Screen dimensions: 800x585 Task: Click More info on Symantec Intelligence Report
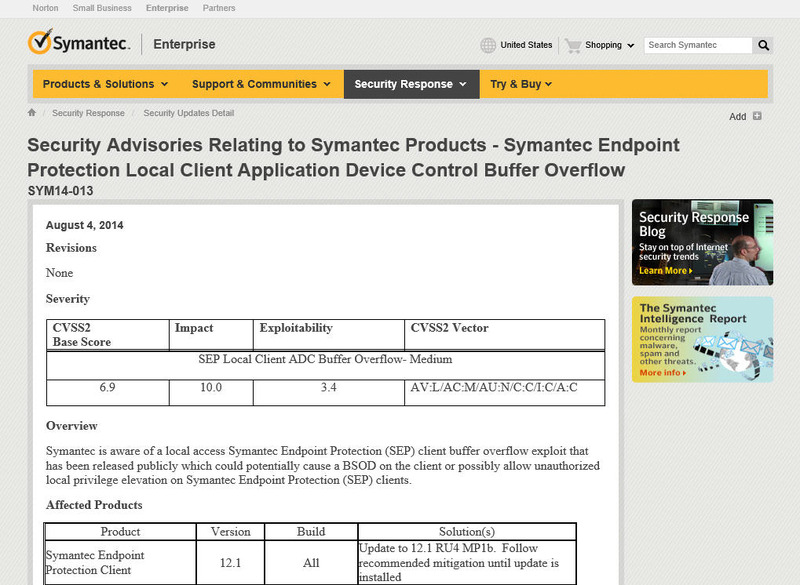pyautogui.click(x=660, y=373)
